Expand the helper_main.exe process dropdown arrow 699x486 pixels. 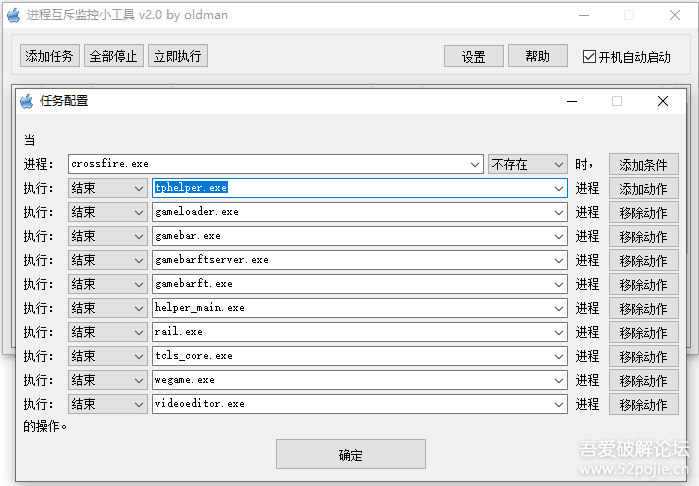559,309
